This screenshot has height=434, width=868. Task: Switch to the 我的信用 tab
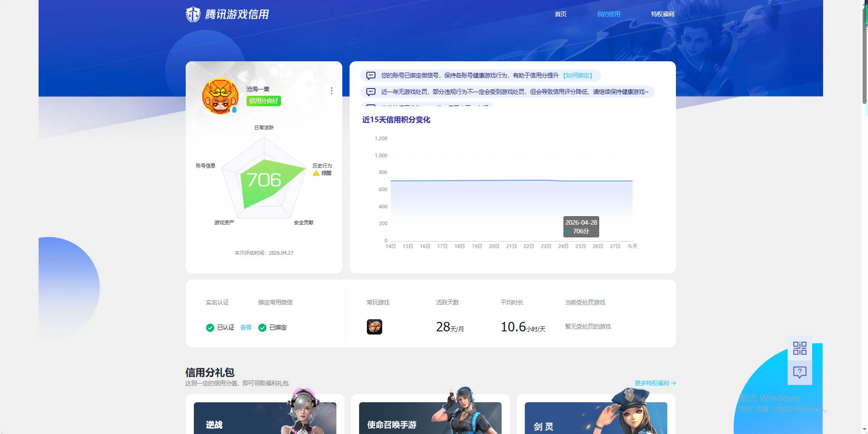pos(608,14)
